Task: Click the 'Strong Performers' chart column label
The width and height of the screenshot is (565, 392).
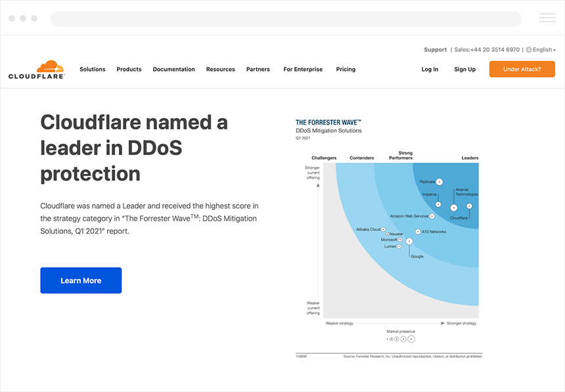Action: pyautogui.click(x=401, y=155)
